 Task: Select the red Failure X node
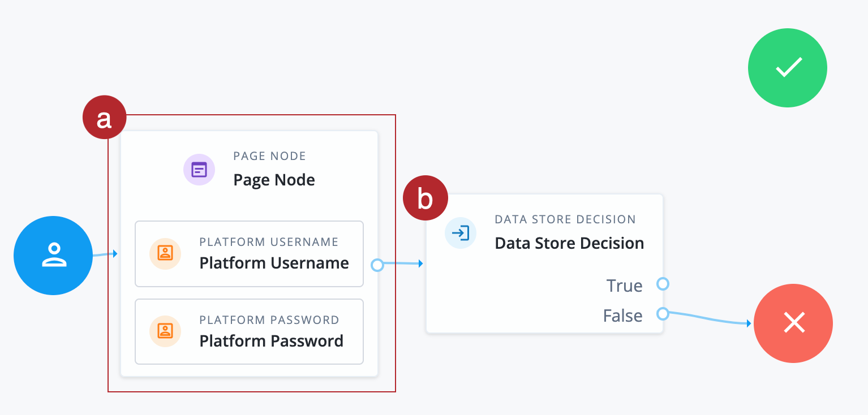click(x=793, y=323)
